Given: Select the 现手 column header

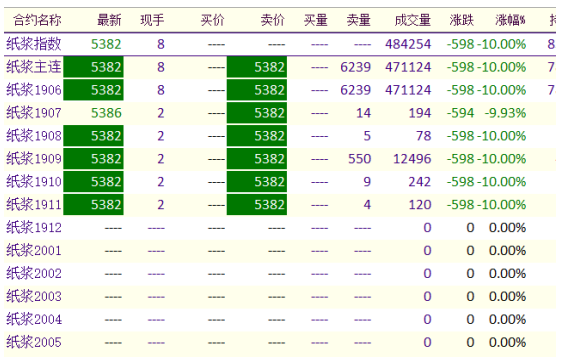Looking at the screenshot, I should (152, 20).
